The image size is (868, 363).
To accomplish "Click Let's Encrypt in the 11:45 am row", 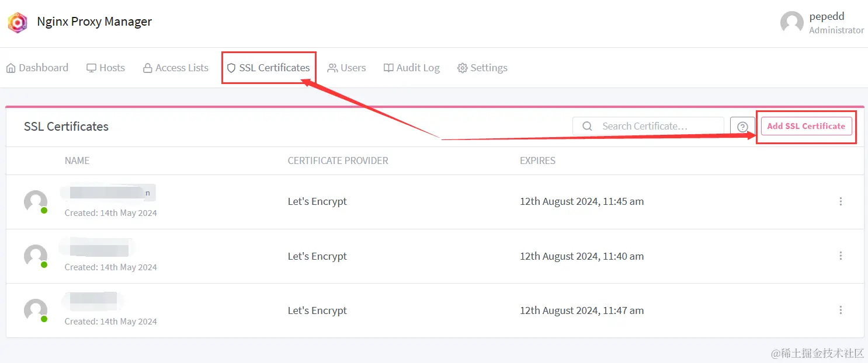I will point(317,201).
